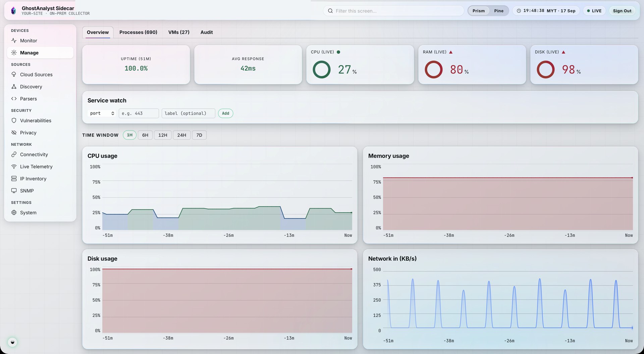Switch theme to Pine
Viewport: 644px width, 354px height.
pyautogui.click(x=499, y=11)
